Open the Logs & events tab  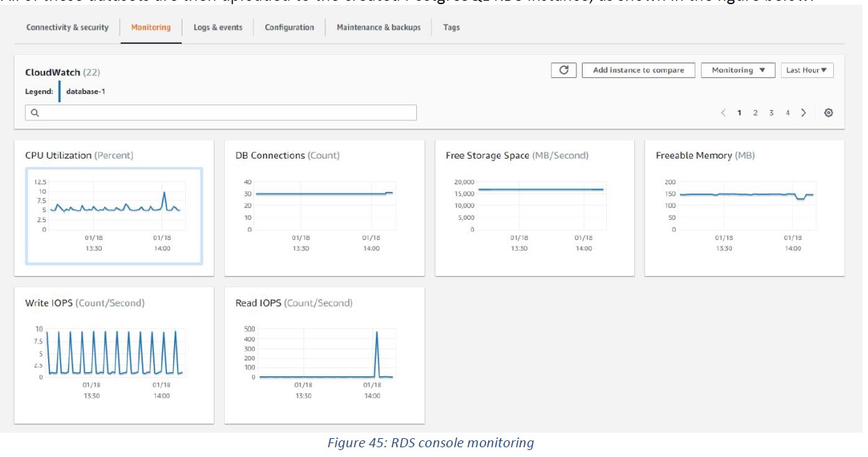(x=218, y=28)
